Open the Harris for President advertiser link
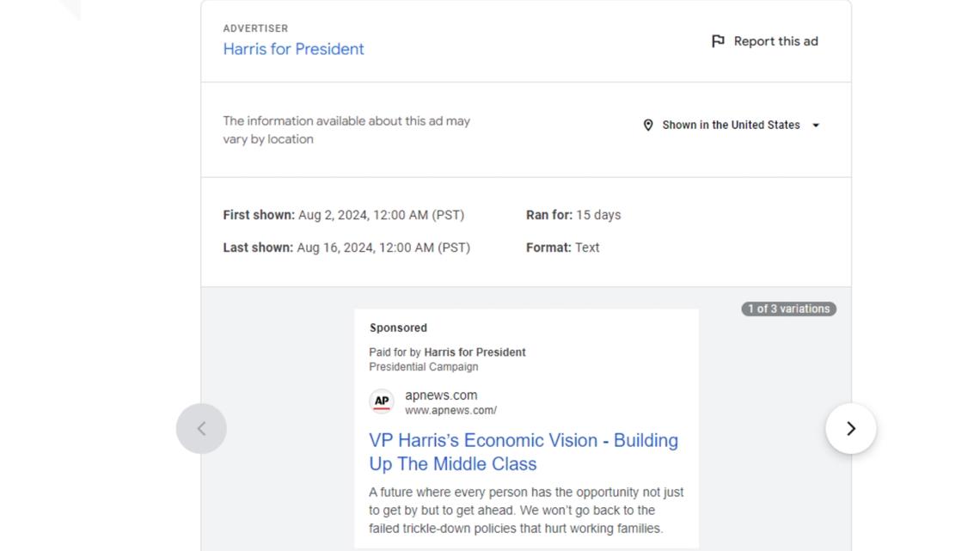This screenshot has width=980, height=551. tap(293, 49)
